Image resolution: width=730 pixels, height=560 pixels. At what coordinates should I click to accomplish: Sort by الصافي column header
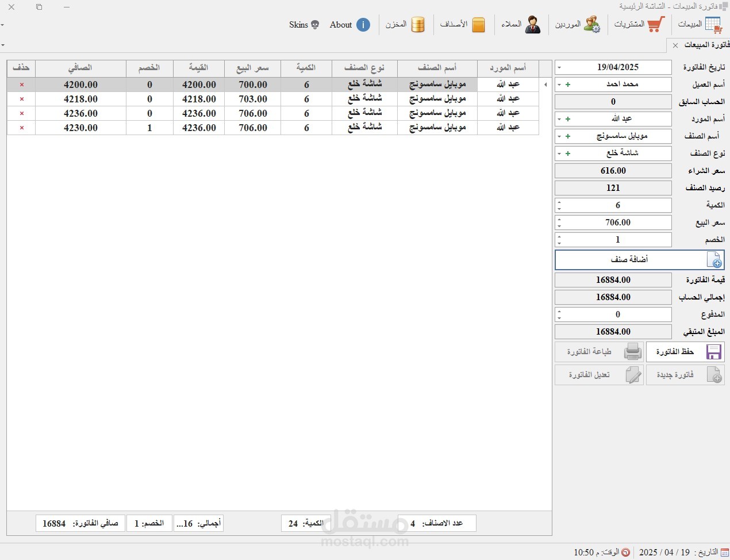[80, 68]
